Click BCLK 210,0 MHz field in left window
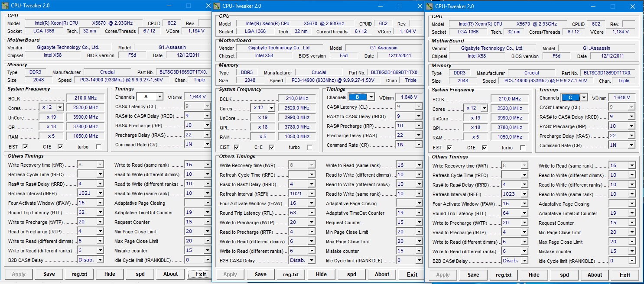The width and height of the screenshot is (644, 284). [85, 98]
